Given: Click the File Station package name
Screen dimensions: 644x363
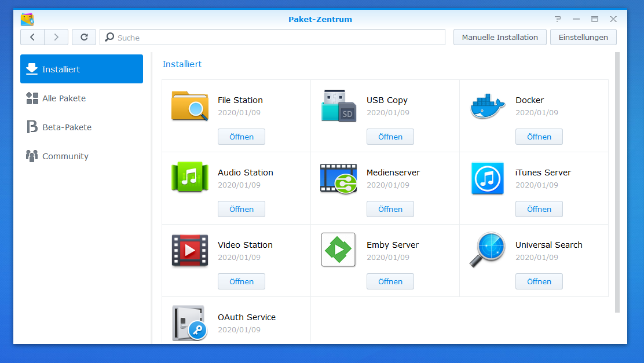Looking at the screenshot, I should (240, 100).
